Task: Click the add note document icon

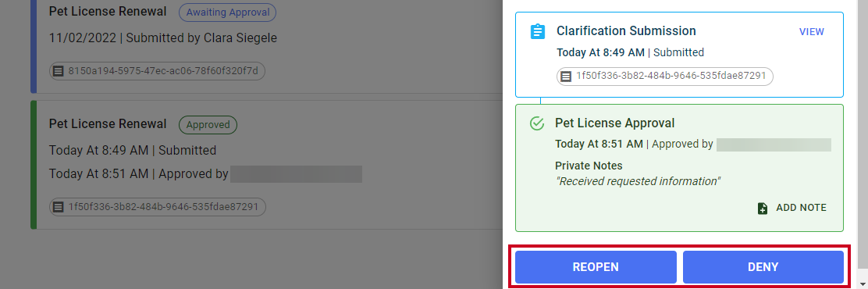Action: [x=763, y=209]
